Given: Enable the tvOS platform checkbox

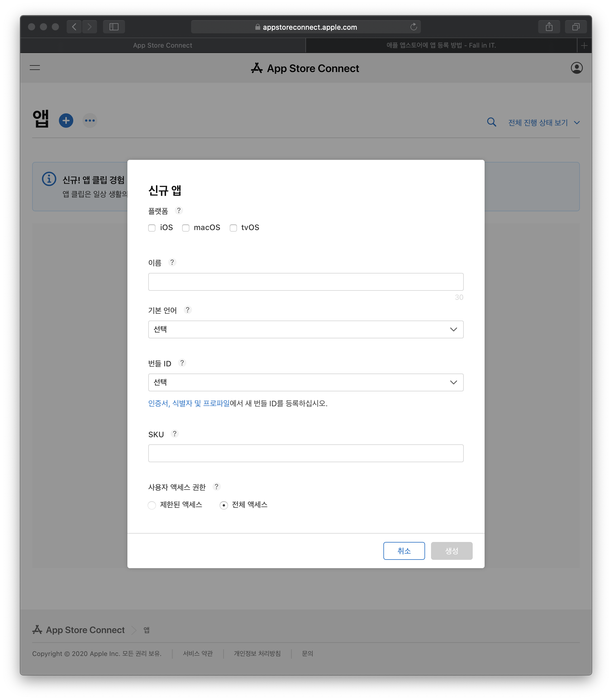Looking at the screenshot, I should (x=233, y=228).
